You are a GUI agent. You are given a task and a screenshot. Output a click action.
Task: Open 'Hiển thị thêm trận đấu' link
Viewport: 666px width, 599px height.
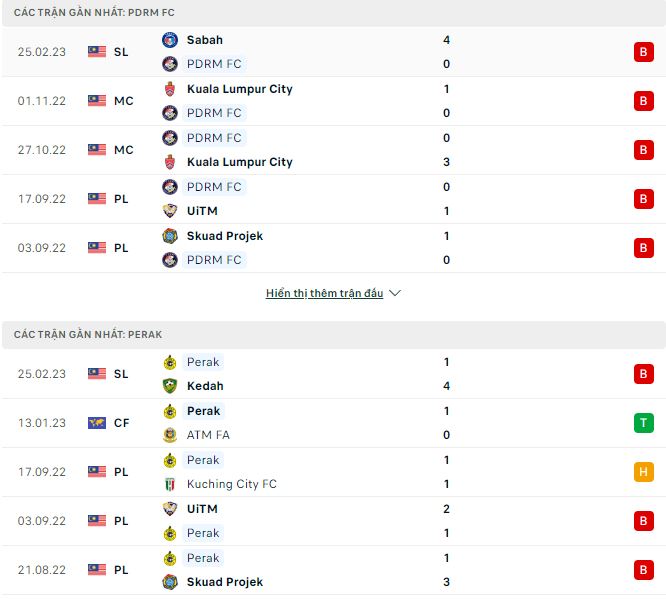pos(324,294)
